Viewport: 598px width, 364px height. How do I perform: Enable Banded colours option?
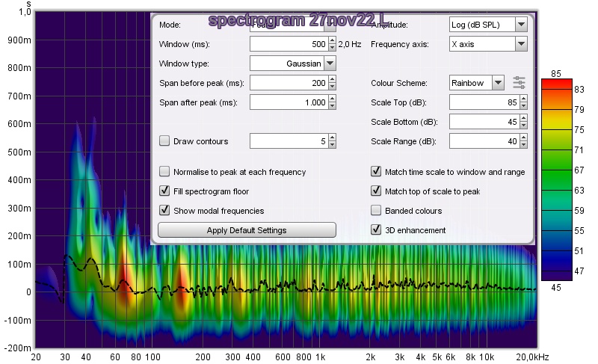point(377,211)
